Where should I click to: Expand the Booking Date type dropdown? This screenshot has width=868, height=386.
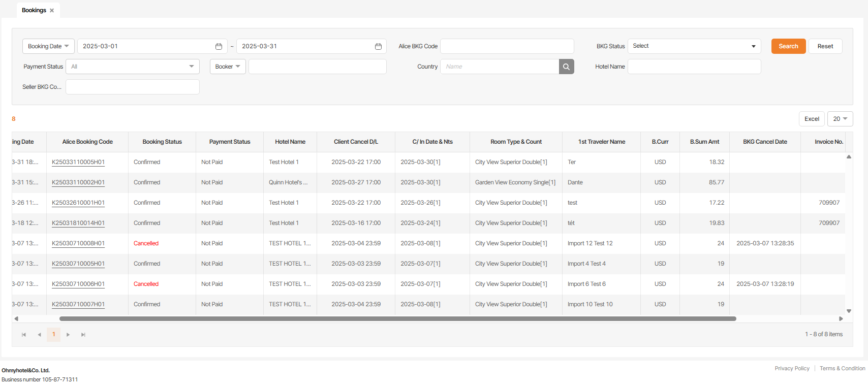[x=48, y=46]
